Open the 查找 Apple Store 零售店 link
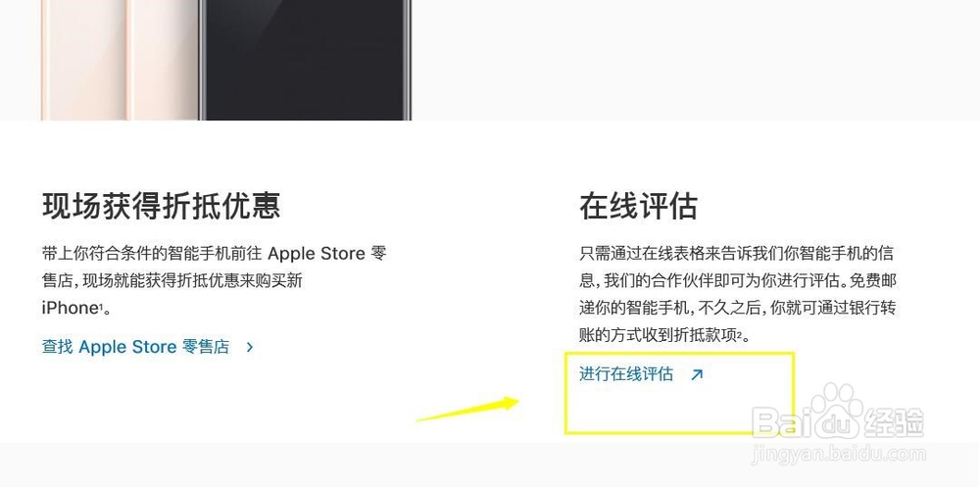This screenshot has height=487, width=980. tap(135, 347)
